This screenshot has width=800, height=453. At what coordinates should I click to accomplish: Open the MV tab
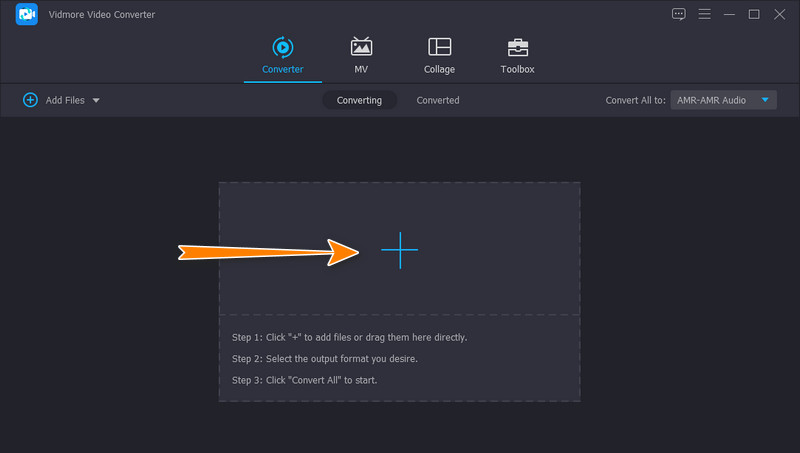(x=361, y=55)
